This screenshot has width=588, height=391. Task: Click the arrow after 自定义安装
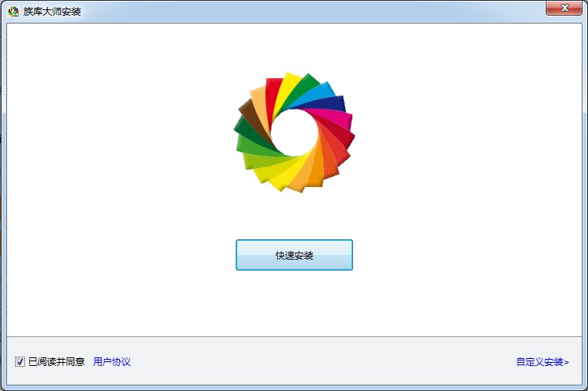(x=566, y=362)
